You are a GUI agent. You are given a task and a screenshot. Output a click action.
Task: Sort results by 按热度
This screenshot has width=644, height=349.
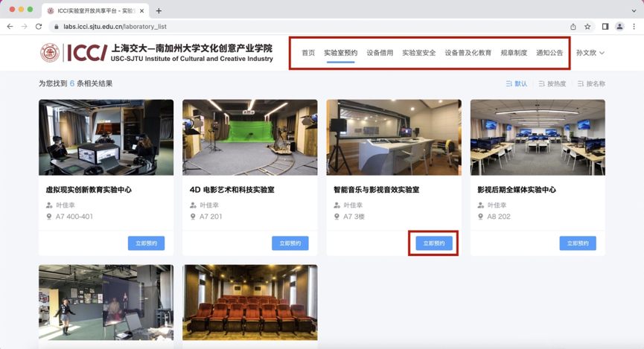click(x=552, y=84)
